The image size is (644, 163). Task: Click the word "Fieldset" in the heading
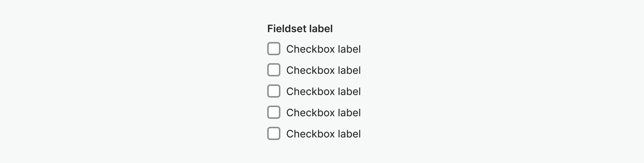coord(287,29)
